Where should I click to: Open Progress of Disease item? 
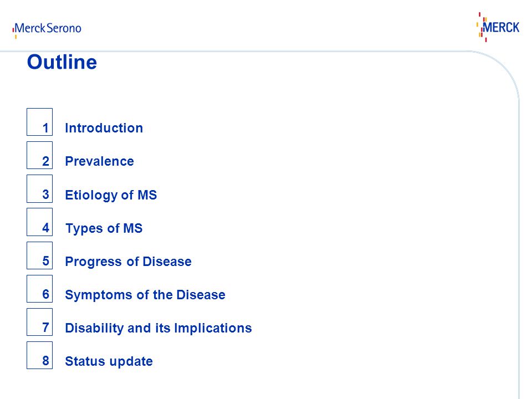(x=128, y=262)
